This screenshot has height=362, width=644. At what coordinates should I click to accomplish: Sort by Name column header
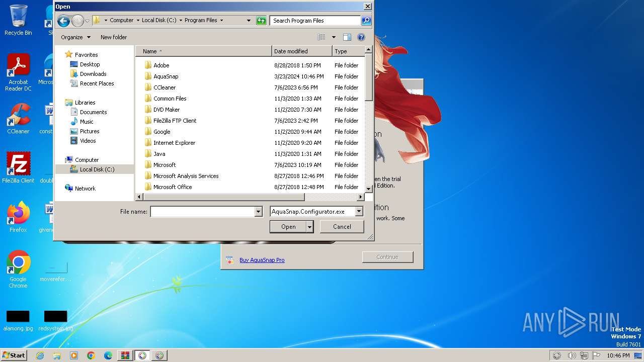(x=204, y=51)
